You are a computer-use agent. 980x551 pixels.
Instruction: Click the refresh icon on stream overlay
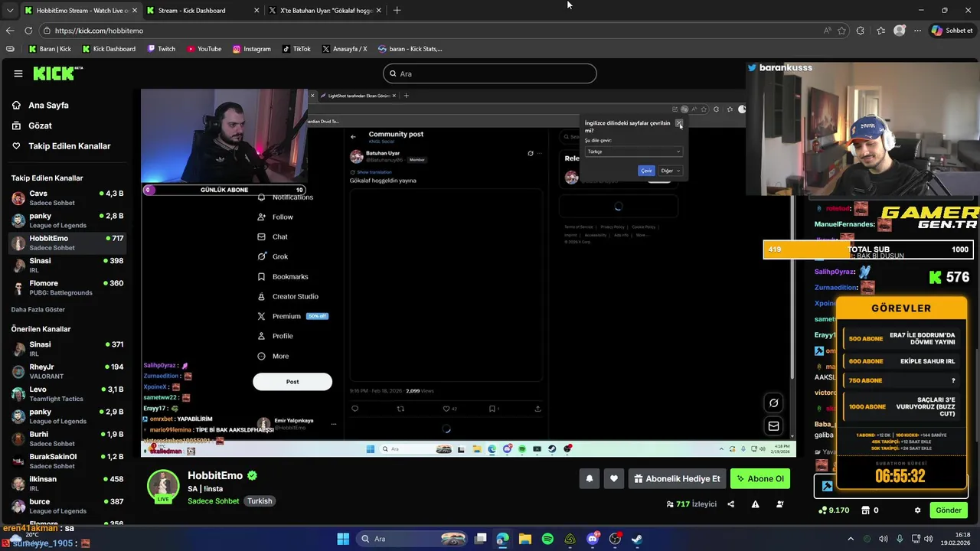click(774, 403)
